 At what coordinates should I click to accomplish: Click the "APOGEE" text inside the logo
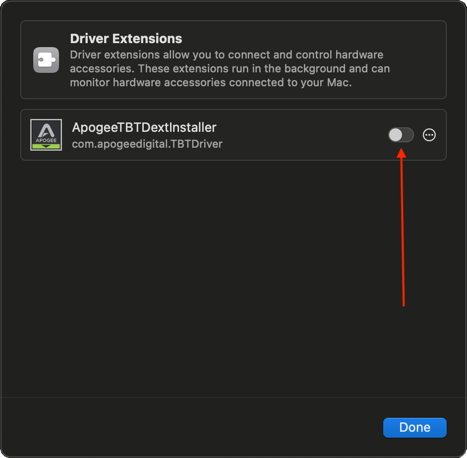click(46, 140)
